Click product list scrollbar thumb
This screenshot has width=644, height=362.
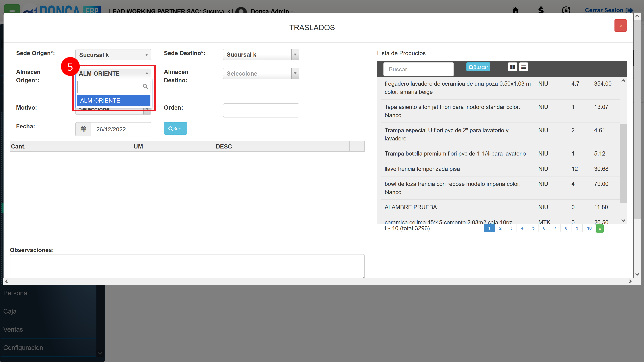(623, 163)
